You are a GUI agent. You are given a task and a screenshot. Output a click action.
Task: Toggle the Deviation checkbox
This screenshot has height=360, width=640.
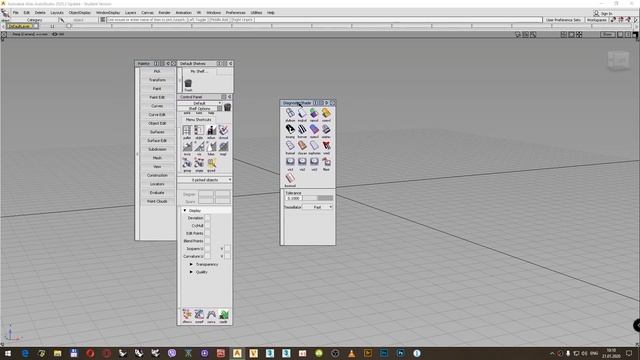pyautogui.click(x=207, y=218)
